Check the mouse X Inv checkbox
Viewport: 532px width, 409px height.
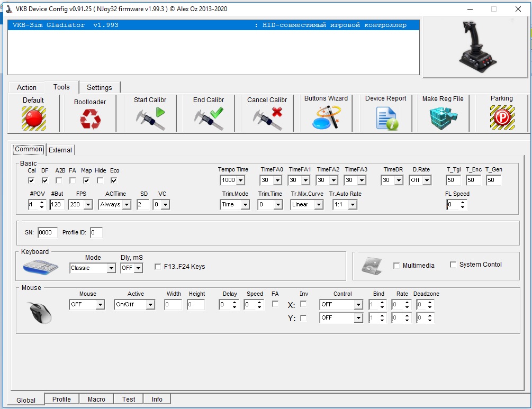pos(303,304)
